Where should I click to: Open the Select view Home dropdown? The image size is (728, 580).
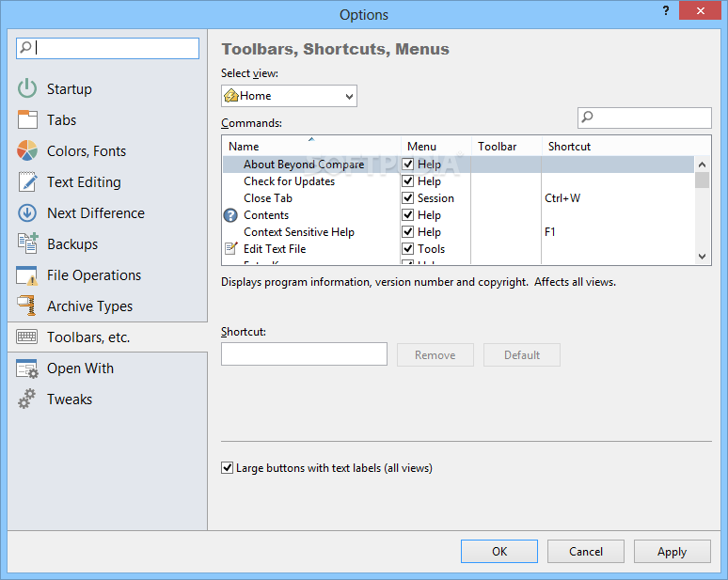(290, 96)
